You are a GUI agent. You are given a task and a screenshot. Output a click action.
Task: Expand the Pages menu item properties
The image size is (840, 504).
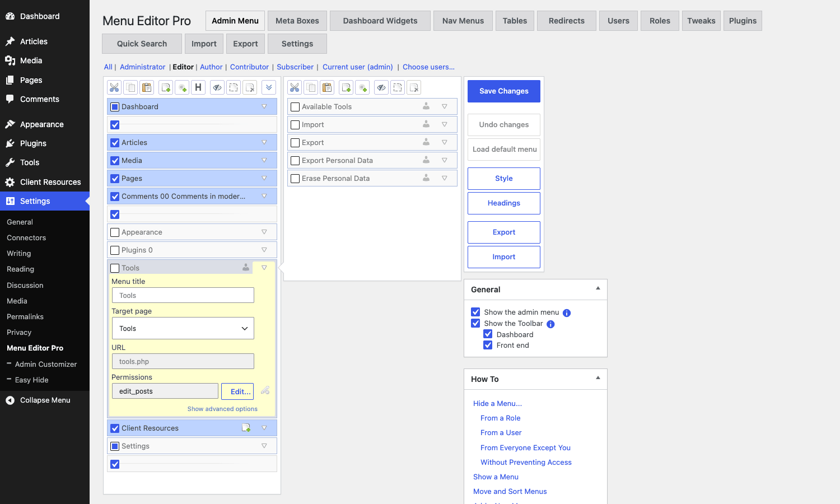coord(264,178)
